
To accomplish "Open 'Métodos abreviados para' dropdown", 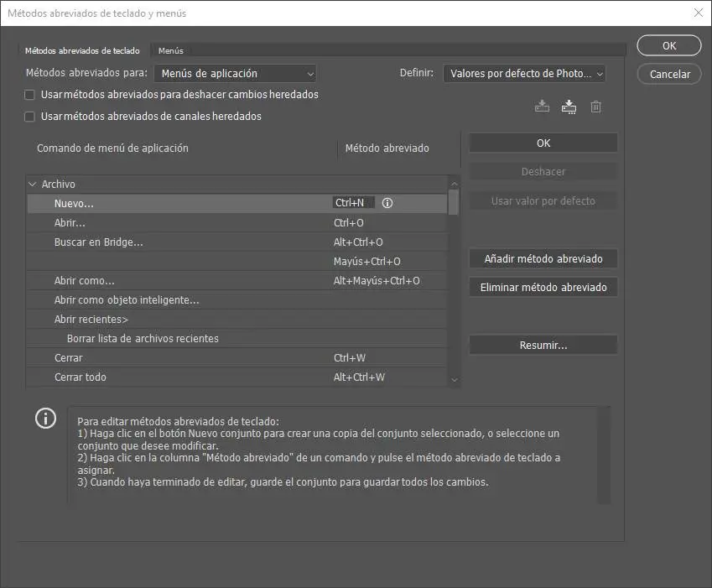I will click(235, 74).
